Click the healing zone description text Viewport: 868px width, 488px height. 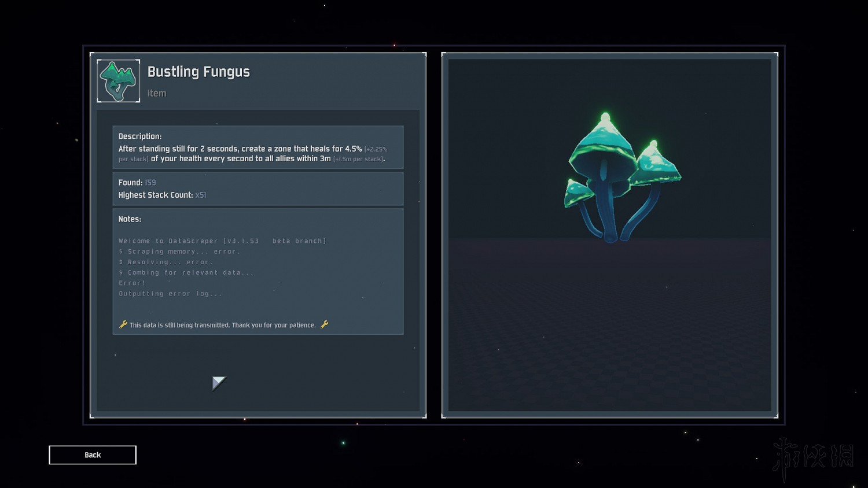point(252,154)
